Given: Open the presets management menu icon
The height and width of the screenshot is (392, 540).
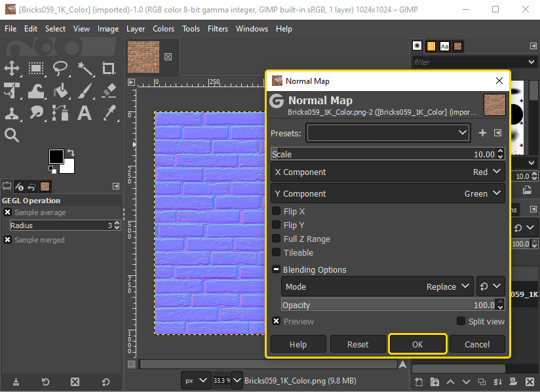Looking at the screenshot, I should 497,133.
